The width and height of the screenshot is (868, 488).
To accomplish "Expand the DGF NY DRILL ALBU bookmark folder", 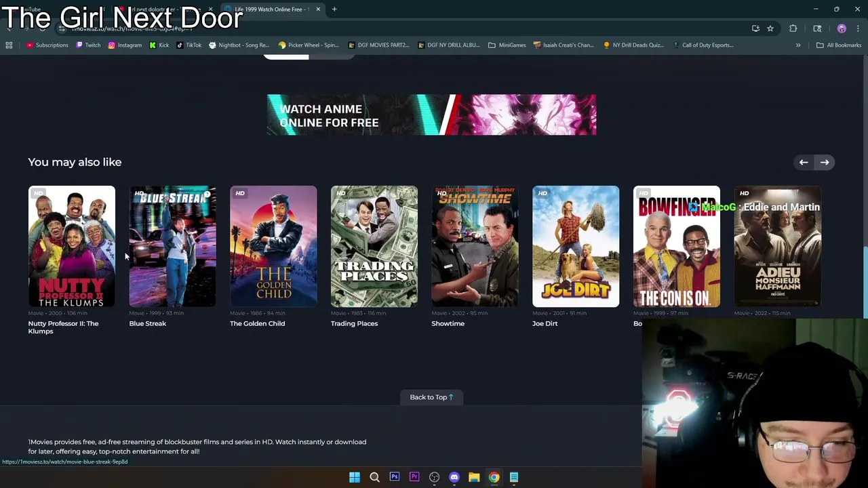I will point(449,45).
